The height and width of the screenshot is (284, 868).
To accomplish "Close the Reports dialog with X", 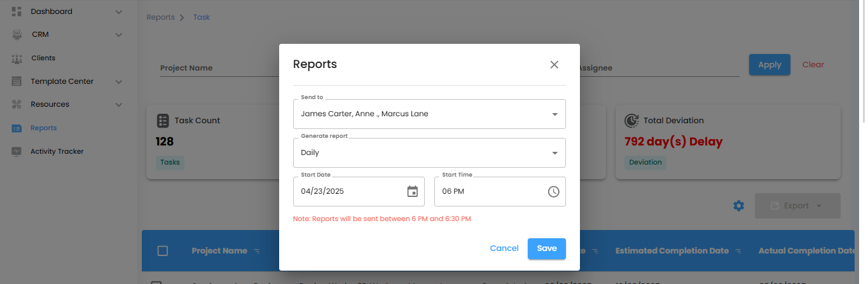I will click(554, 64).
